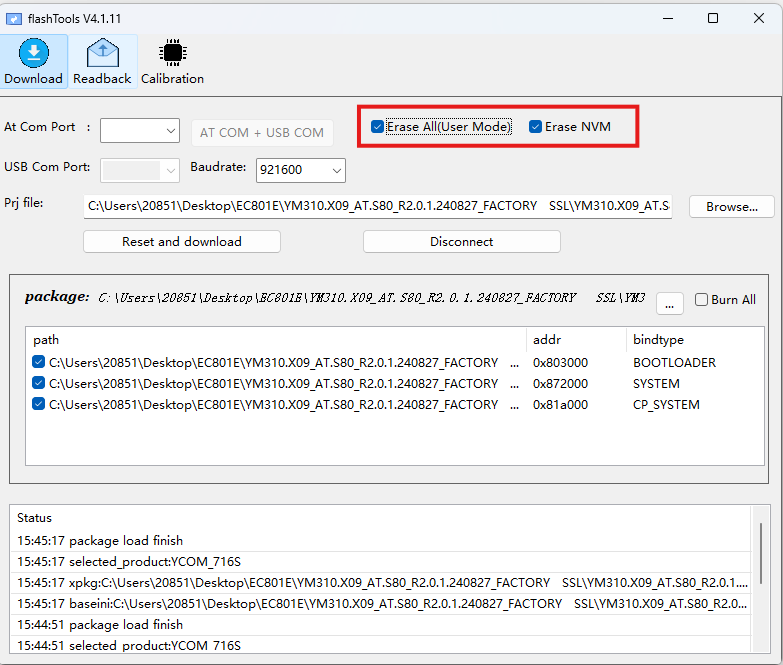Uncheck the BOOTLOADER file row checkbox
This screenshot has width=783, height=665.
[38, 362]
